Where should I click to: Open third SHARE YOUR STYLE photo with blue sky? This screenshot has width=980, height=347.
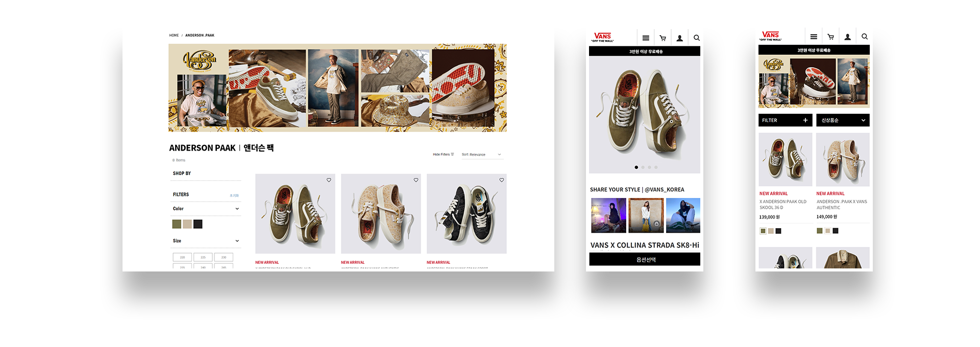point(683,215)
